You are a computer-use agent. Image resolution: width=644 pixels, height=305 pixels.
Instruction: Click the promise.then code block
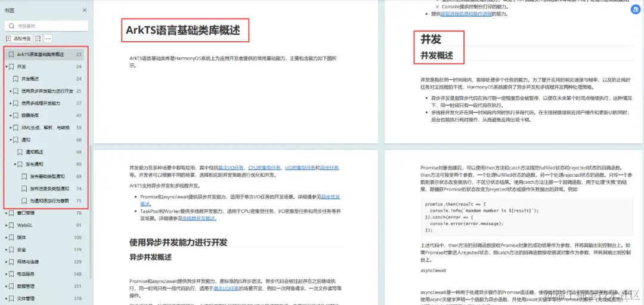(x=526, y=217)
